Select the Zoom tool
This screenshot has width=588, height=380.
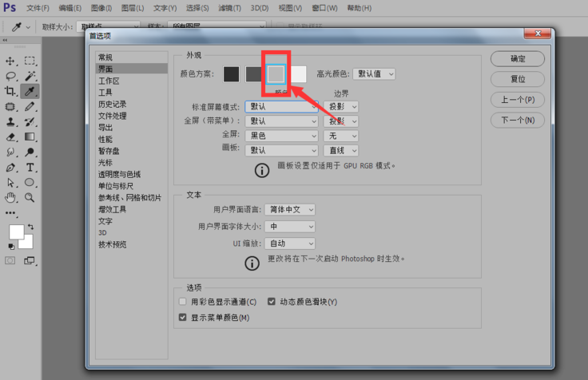pos(30,197)
